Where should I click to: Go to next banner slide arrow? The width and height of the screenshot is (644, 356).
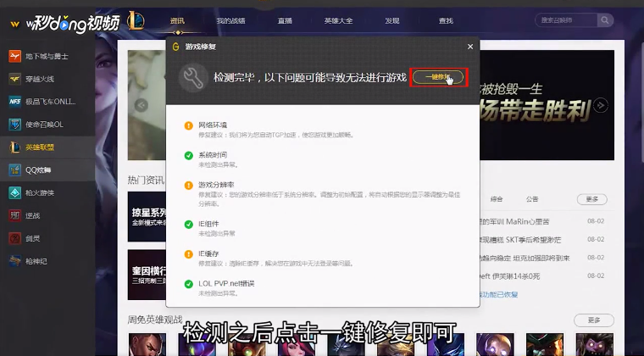[601, 105]
